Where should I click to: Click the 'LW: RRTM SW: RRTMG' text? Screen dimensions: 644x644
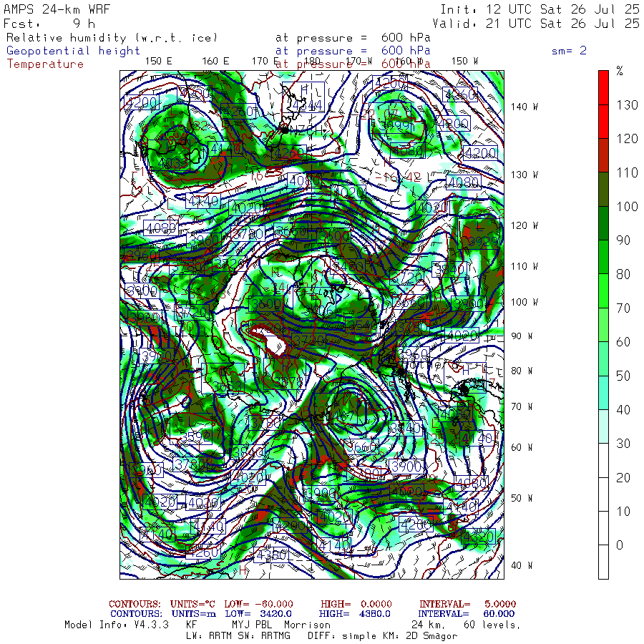coord(238,636)
